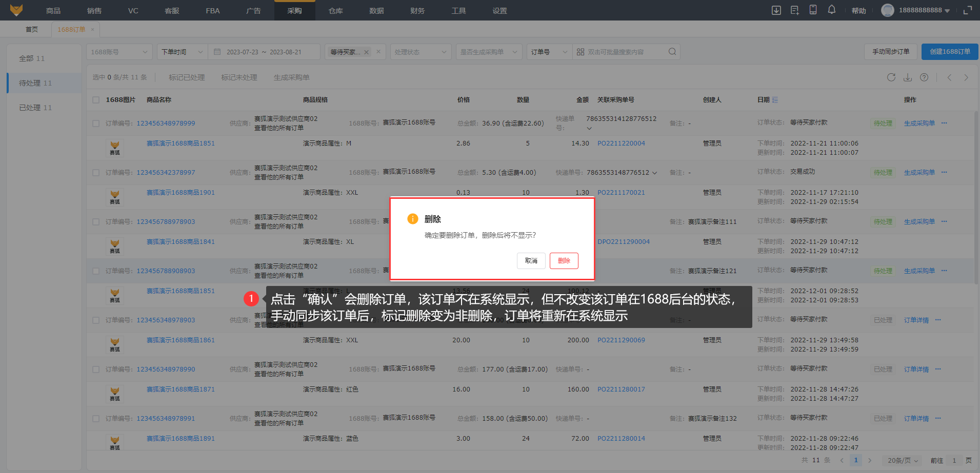Image resolution: width=980 pixels, height=473 pixels.
Task: Click the mobile phone icon in the header
Action: (x=813, y=10)
